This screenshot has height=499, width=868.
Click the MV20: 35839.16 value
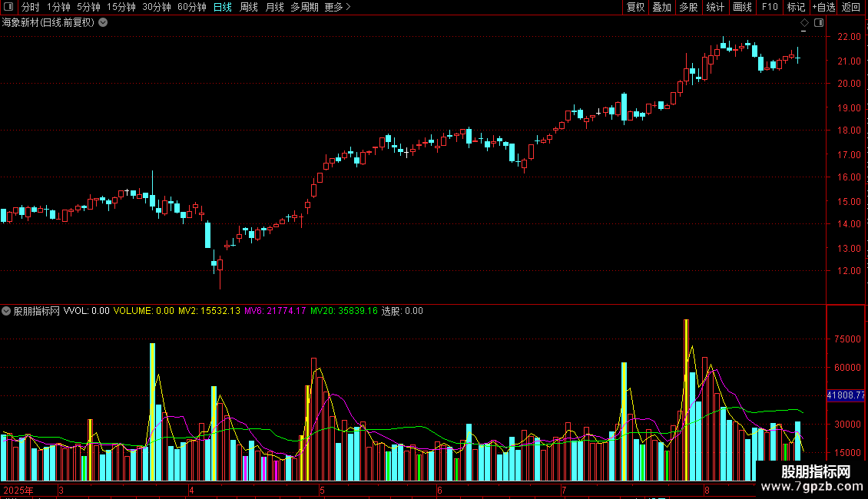[344, 311]
